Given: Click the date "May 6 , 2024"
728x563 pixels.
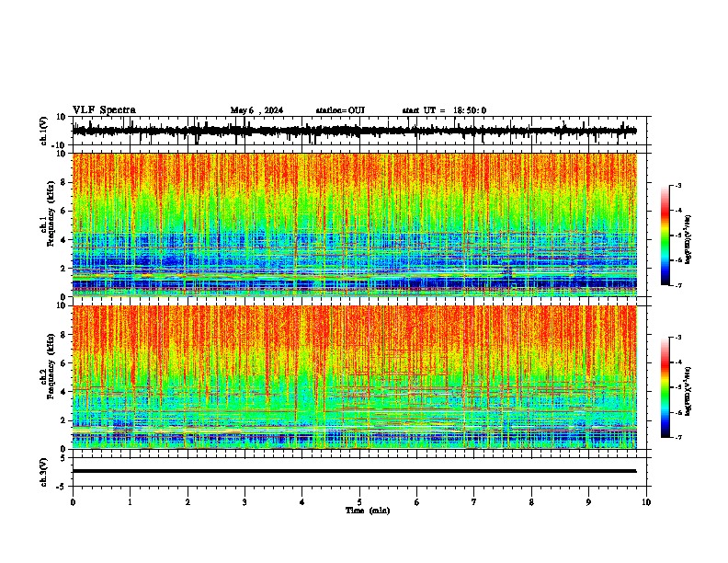Looking at the screenshot, I should [256, 110].
